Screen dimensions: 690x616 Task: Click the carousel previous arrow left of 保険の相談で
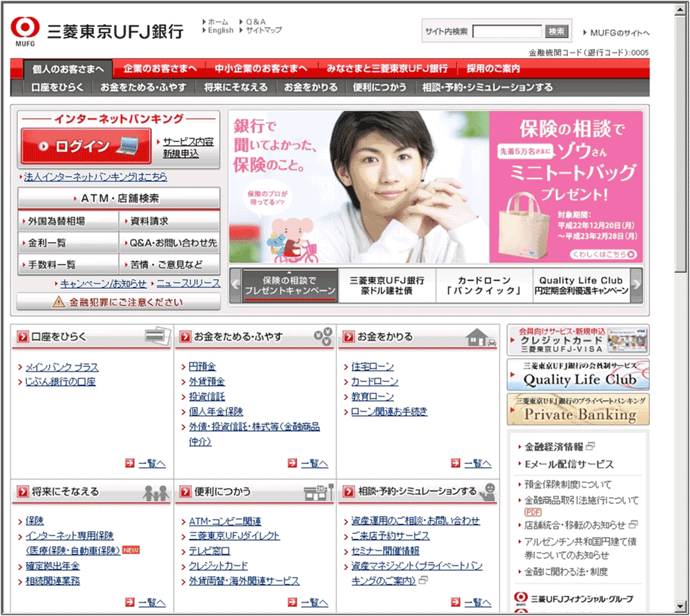click(236, 285)
